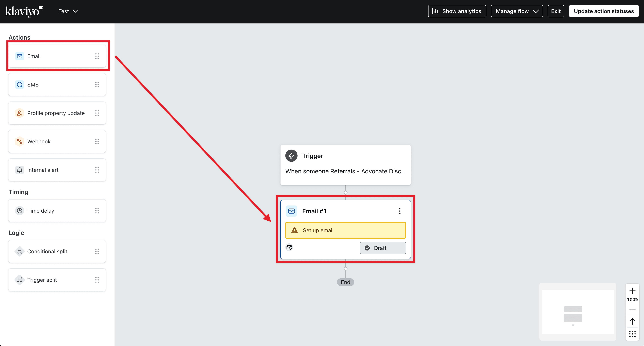Click the Set up email warning banner
Screen dimensions: 644x346
click(x=345, y=230)
